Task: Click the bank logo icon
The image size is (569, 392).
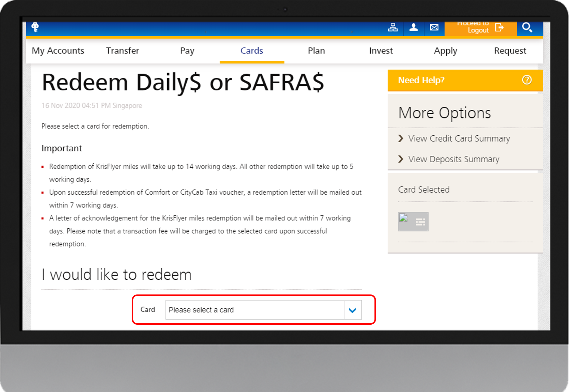Action: [x=35, y=27]
